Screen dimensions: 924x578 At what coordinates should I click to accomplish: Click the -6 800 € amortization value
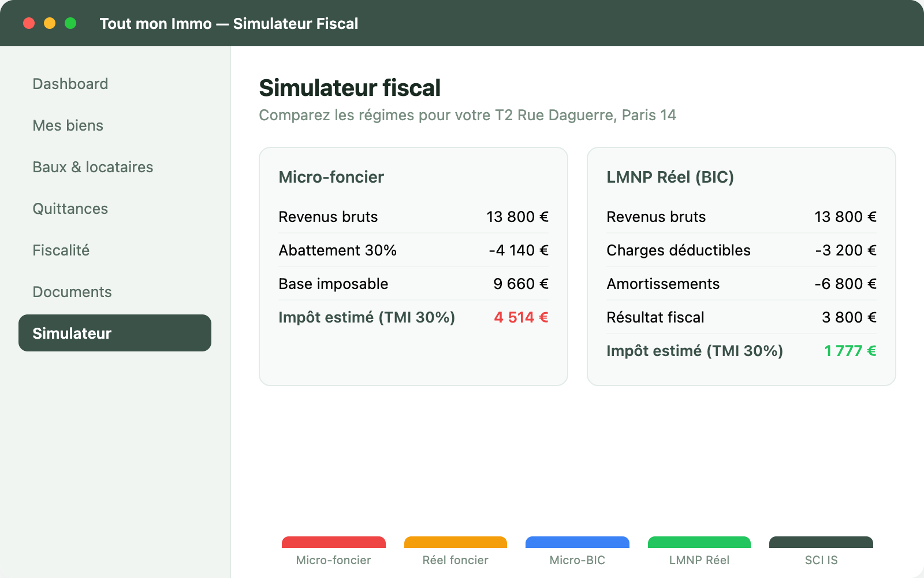845,284
